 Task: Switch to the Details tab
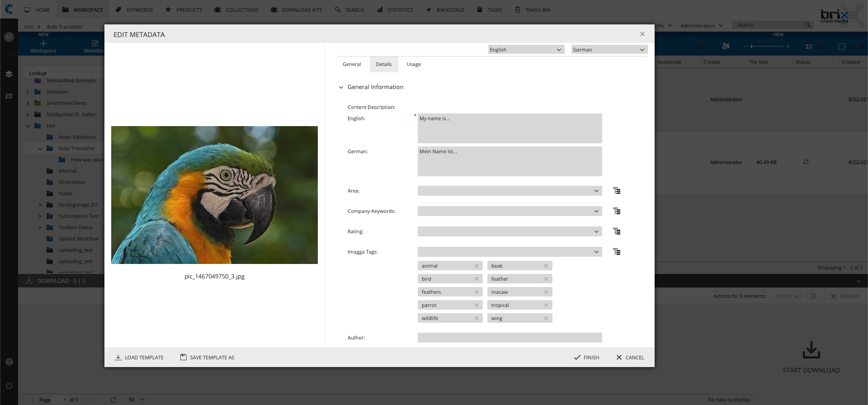point(384,64)
